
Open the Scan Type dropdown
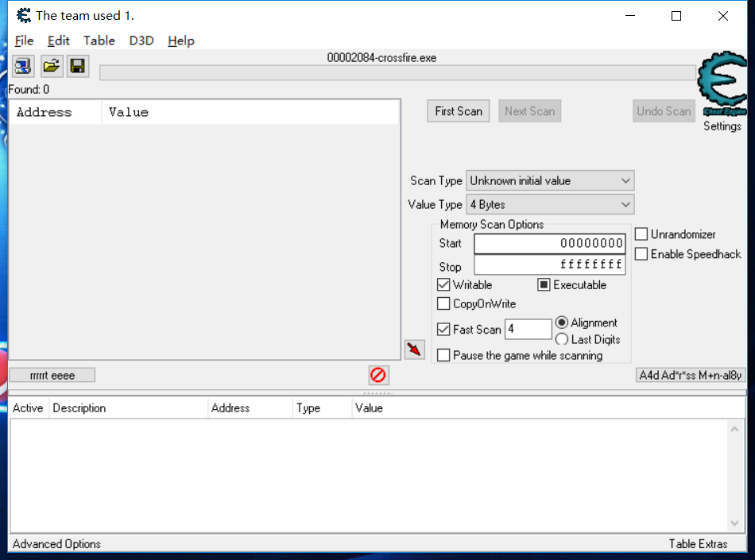click(550, 180)
